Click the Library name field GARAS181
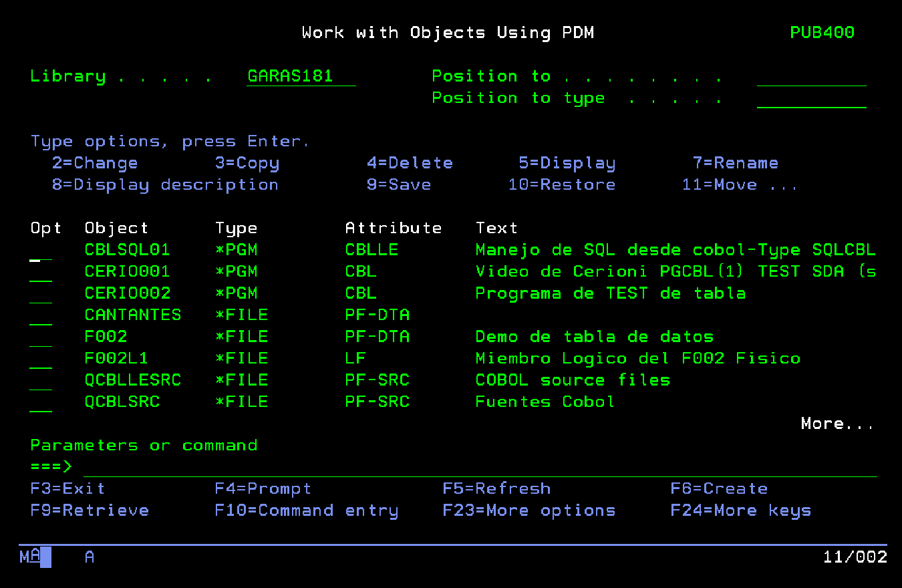This screenshot has height=588, width=902. pyautogui.click(x=301, y=76)
